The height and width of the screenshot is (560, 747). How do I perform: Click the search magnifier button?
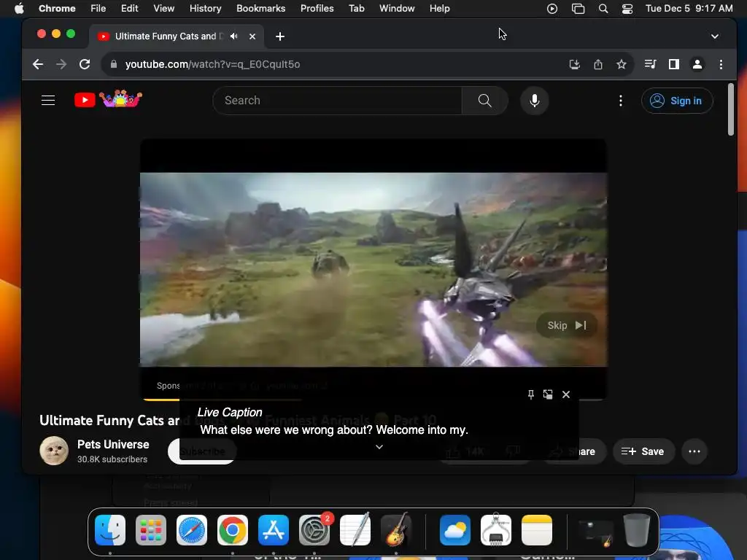pos(484,101)
